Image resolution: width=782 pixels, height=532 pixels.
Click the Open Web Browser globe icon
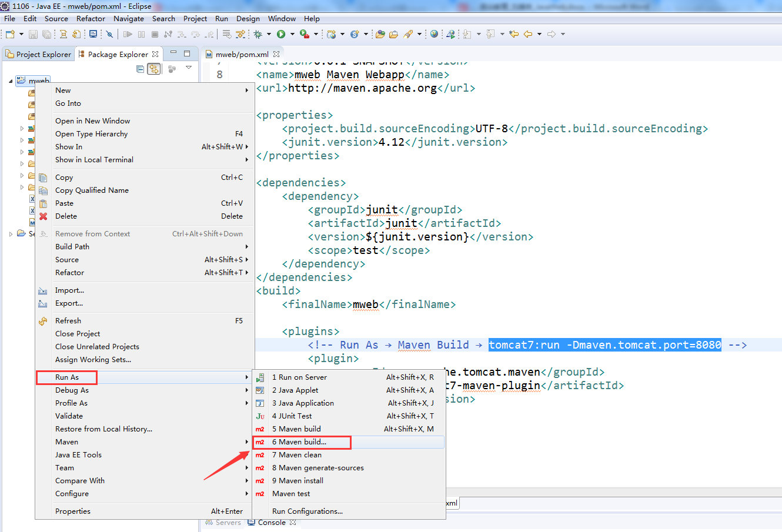coord(434,34)
